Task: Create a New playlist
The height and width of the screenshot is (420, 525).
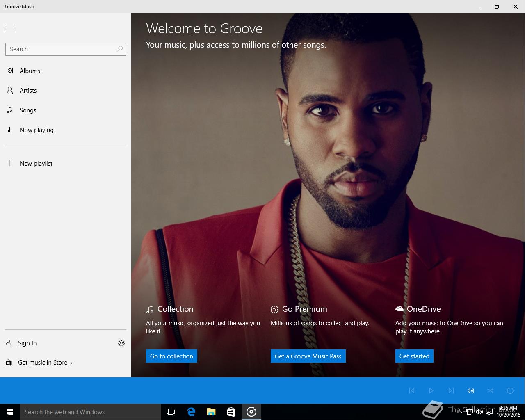Action: (x=66, y=163)
